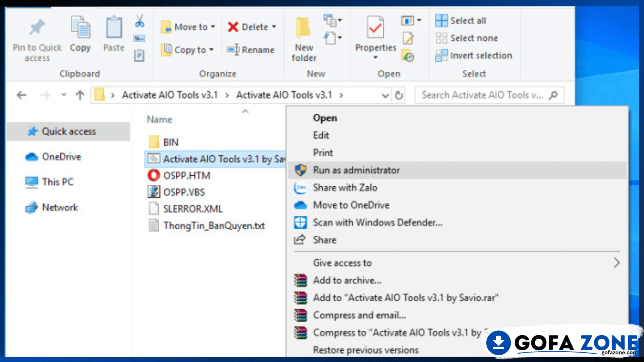Select the BIN folder
Screen dimensions: 644x362
pyautogui.click(x=163, y=142)
